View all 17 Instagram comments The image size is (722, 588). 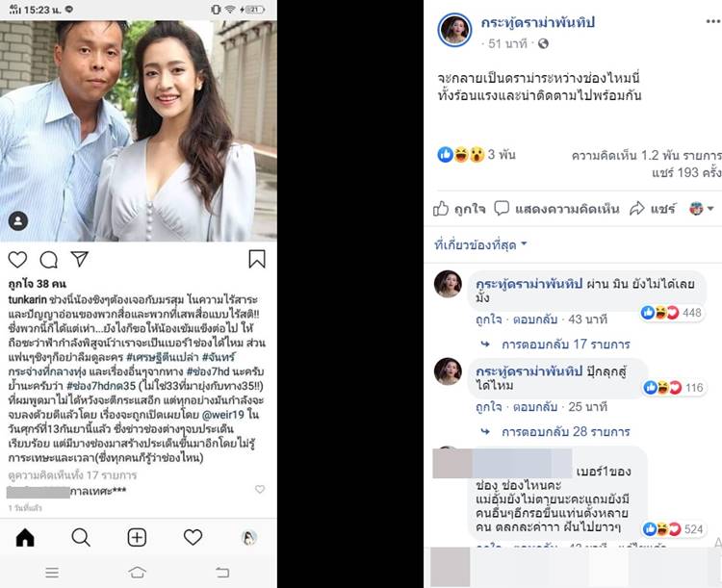(x=62, y=474)
